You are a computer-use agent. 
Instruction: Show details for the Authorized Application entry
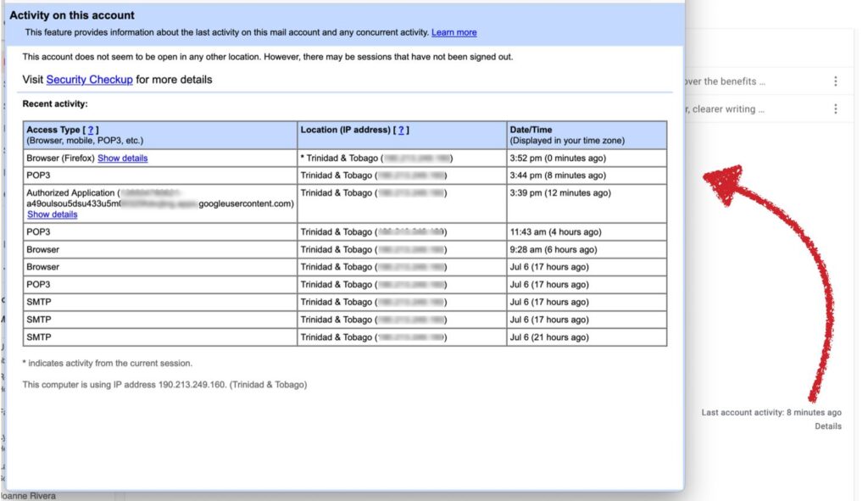[52, 214]
